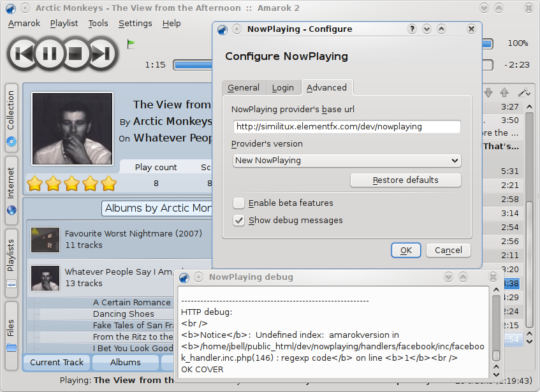
Task: Click the Play count column header
Action: [156, 167]
